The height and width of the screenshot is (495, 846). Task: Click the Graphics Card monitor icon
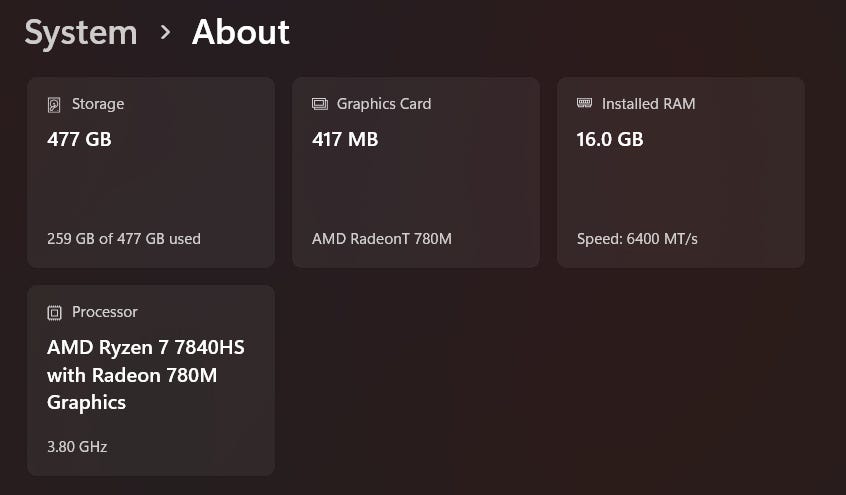click(x=320, y=104)
